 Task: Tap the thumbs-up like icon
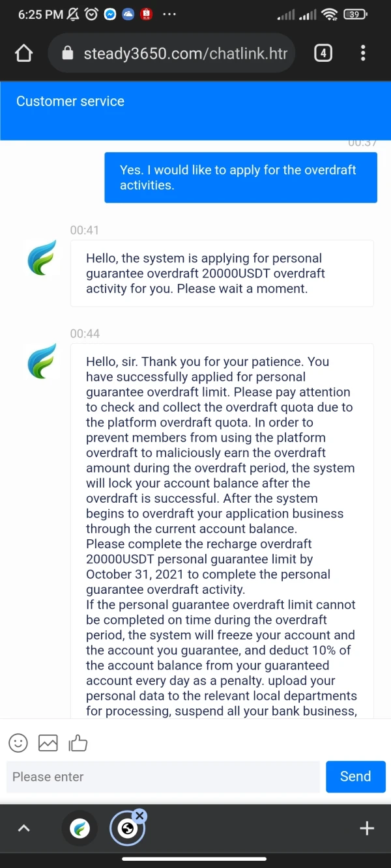click(78, 742)
